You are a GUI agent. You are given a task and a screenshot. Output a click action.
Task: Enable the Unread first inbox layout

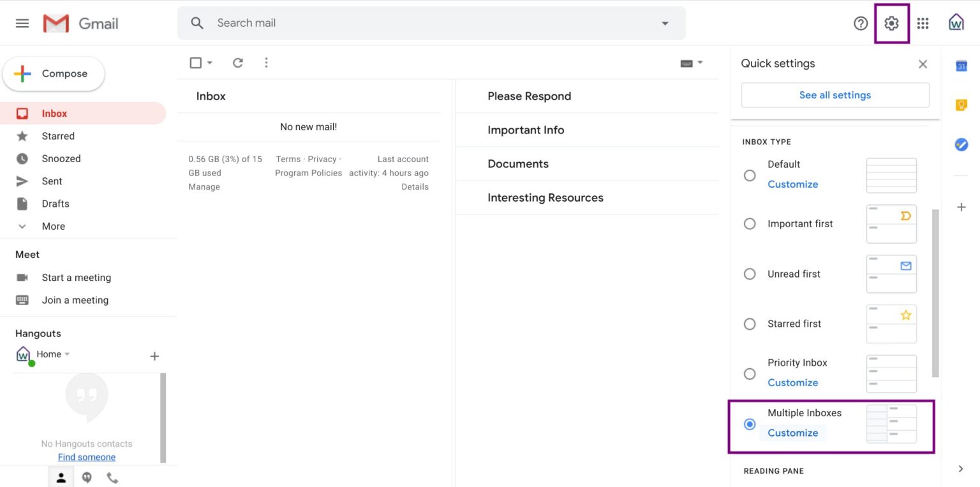(750, 274)
